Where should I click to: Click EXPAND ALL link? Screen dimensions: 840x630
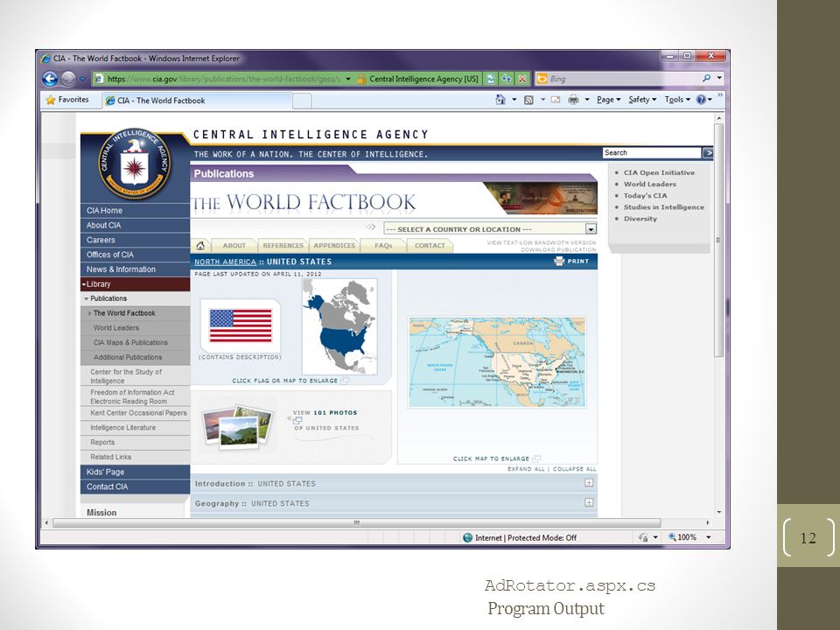(x=526, y=469)
